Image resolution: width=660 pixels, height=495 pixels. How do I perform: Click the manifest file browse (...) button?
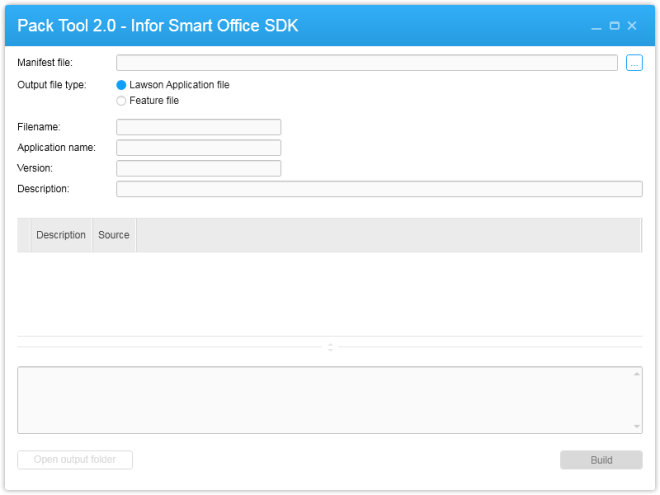point(634,63)
